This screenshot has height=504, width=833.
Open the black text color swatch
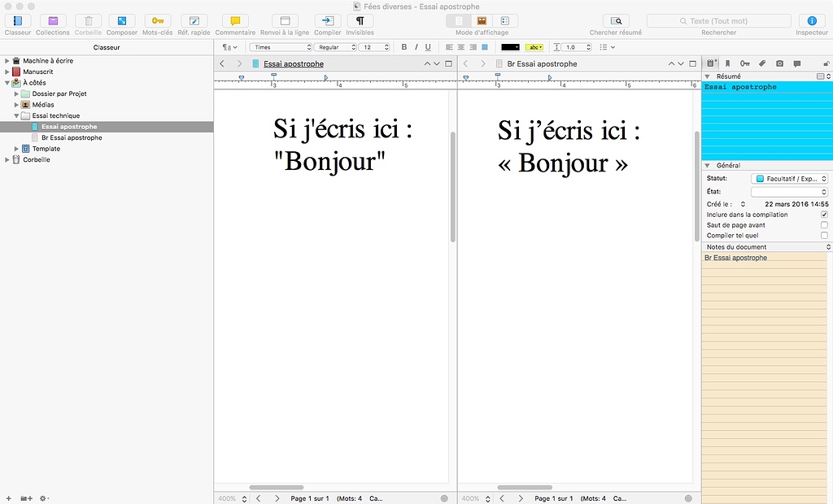point(510,47)
